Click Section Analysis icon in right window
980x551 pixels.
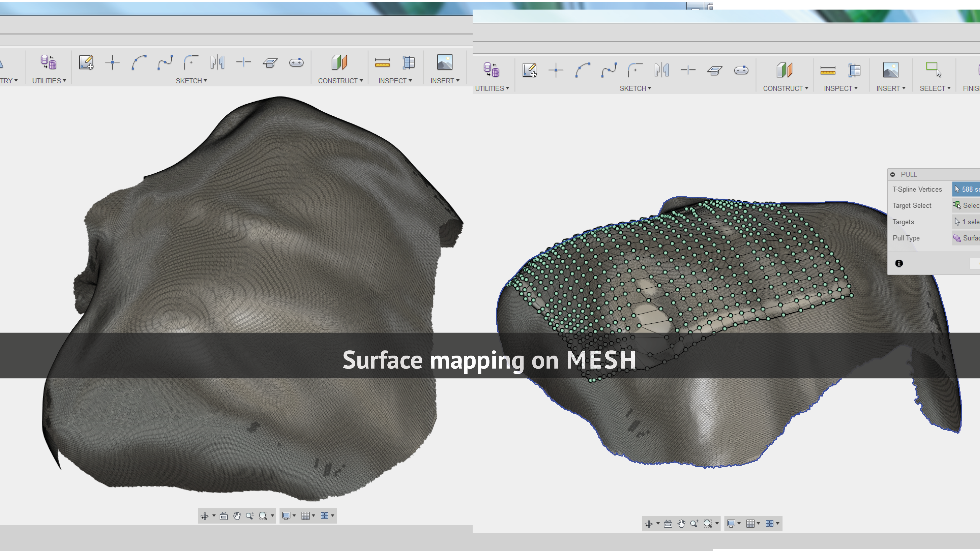(855, 70)
